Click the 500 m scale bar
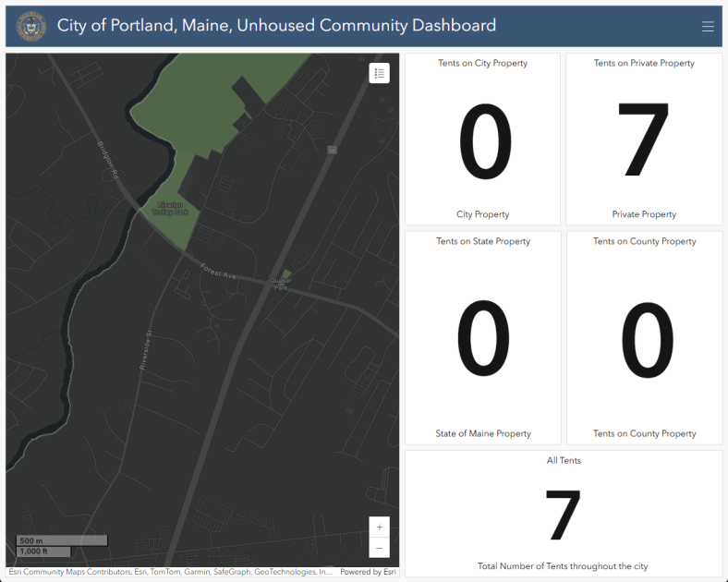 62,540
